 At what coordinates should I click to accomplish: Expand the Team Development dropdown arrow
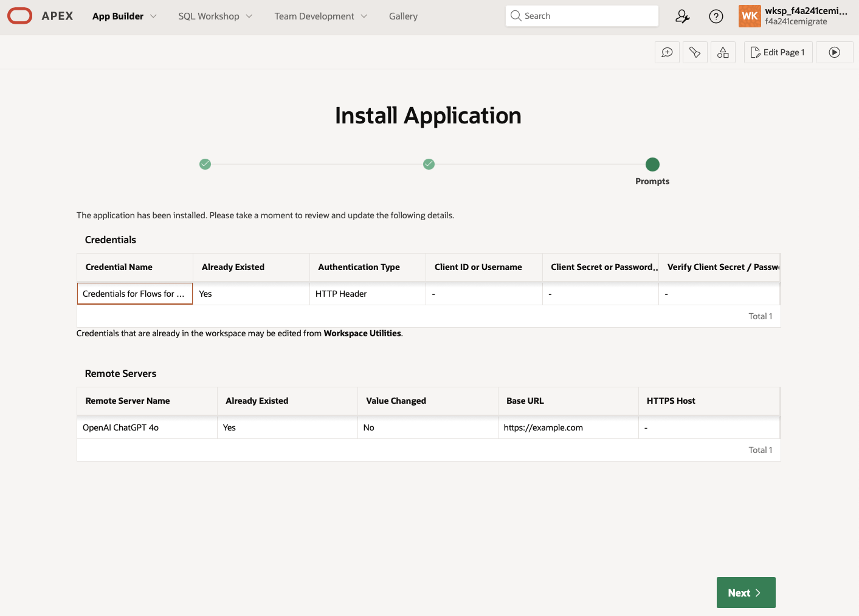tap(364, 16)
